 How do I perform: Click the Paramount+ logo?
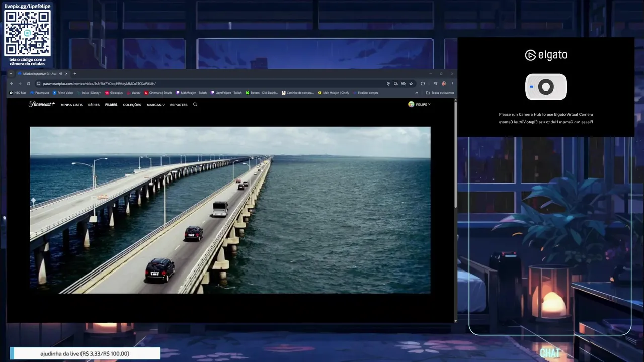tap(42, 104)
